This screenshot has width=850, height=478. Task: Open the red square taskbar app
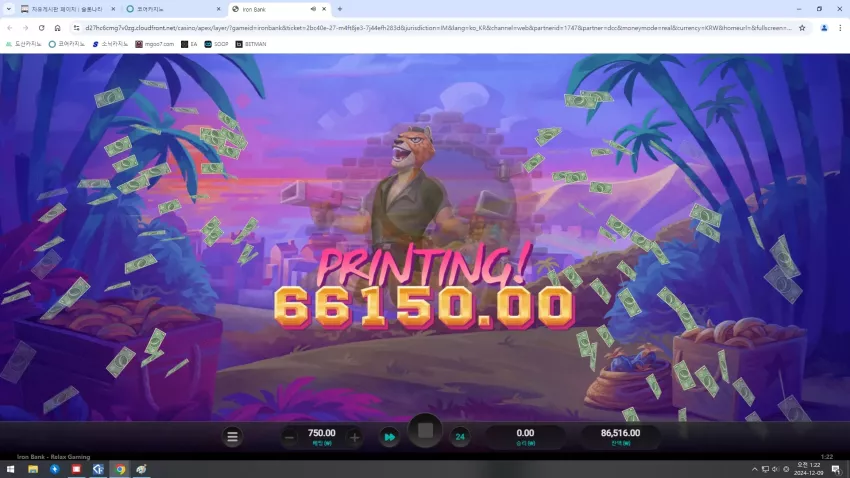76,469
